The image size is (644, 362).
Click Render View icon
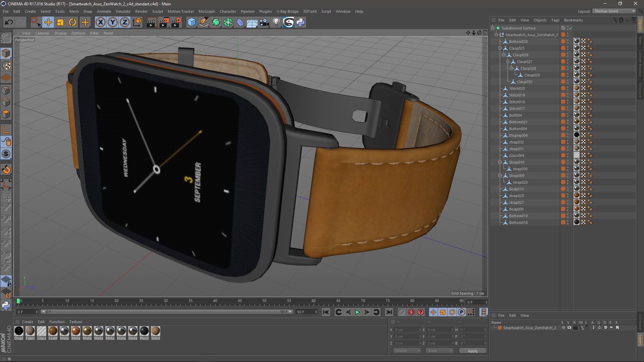point(151,22)
